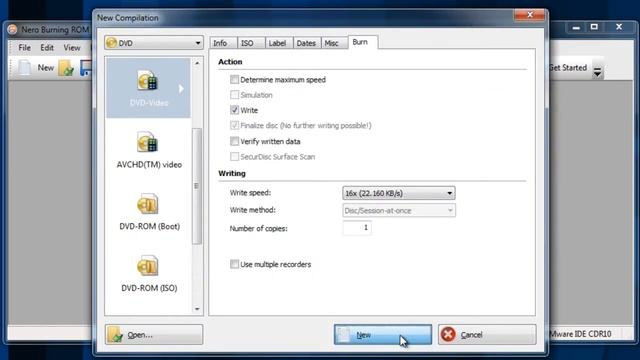Click the New document toolbar icon in Nero
Image resolution: width=640 pixels, height=360 pixels.
point(24,68)
